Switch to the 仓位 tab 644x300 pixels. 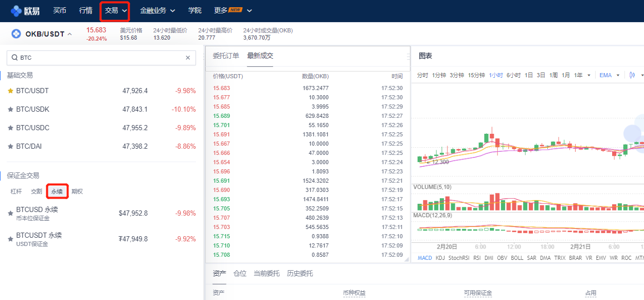pyautogui.click(x=240, y=273)
